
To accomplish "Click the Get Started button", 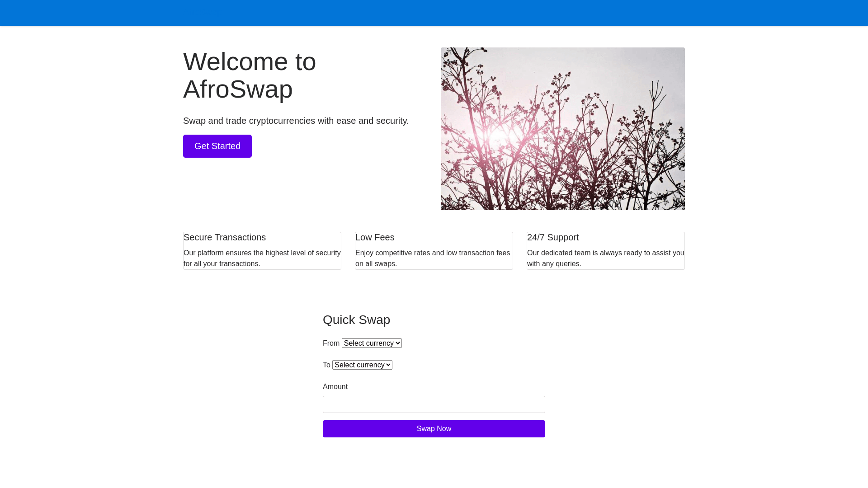I will coord(217,146).
